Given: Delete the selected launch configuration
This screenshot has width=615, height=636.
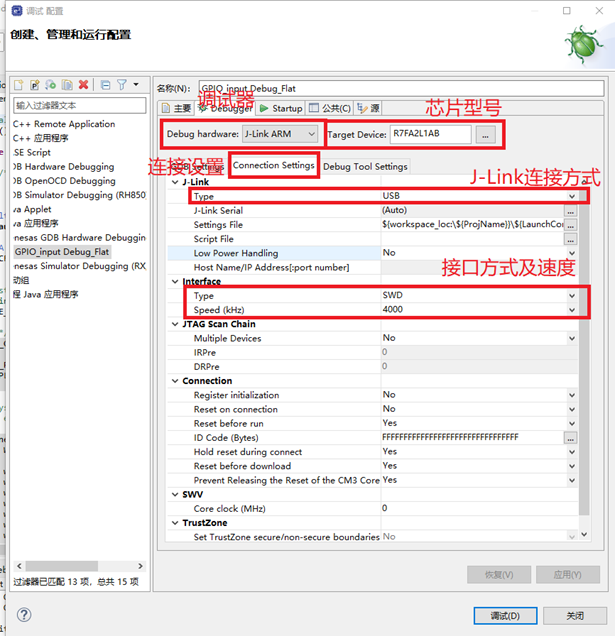Looking at the screenshot, I should pyautogui.click(x=83, y=85).
